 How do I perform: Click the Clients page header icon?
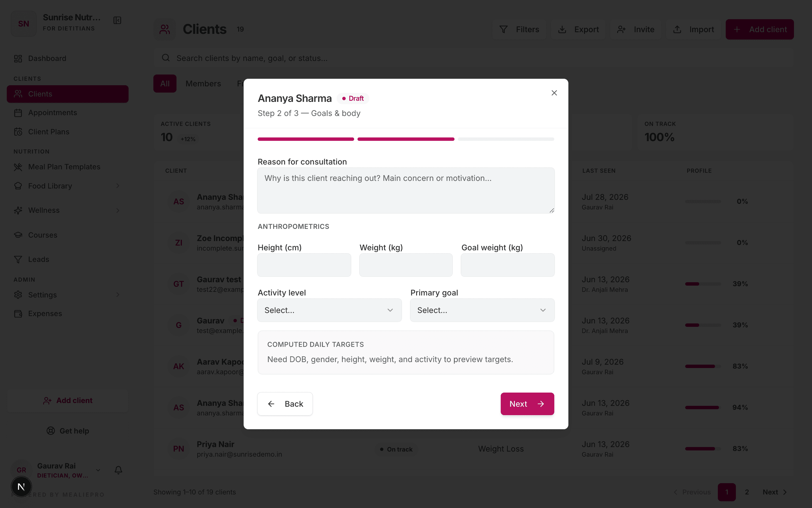pyautogui.click(x=164, y=29)
